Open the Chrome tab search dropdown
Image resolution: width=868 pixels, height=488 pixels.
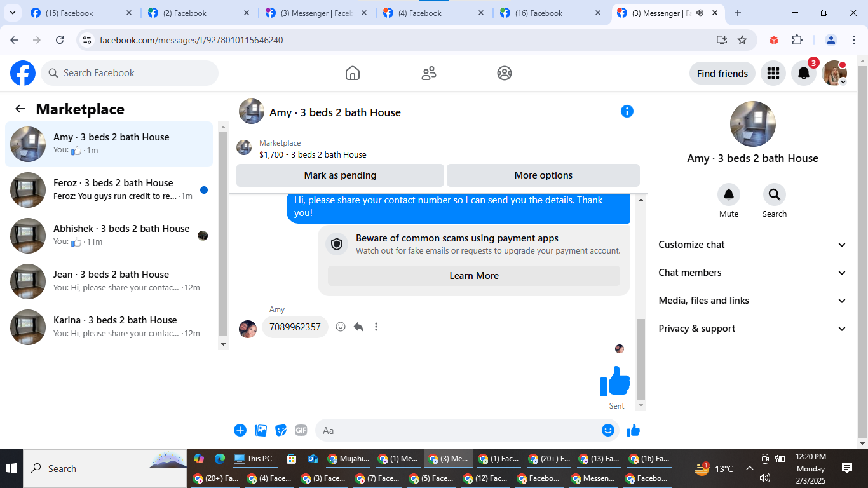tap(13, 13)
